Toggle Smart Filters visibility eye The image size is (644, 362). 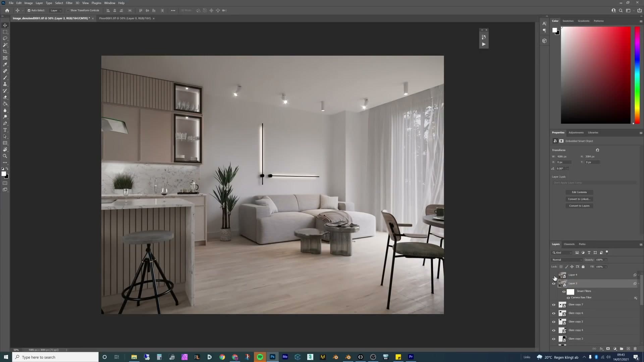[564, 292]
